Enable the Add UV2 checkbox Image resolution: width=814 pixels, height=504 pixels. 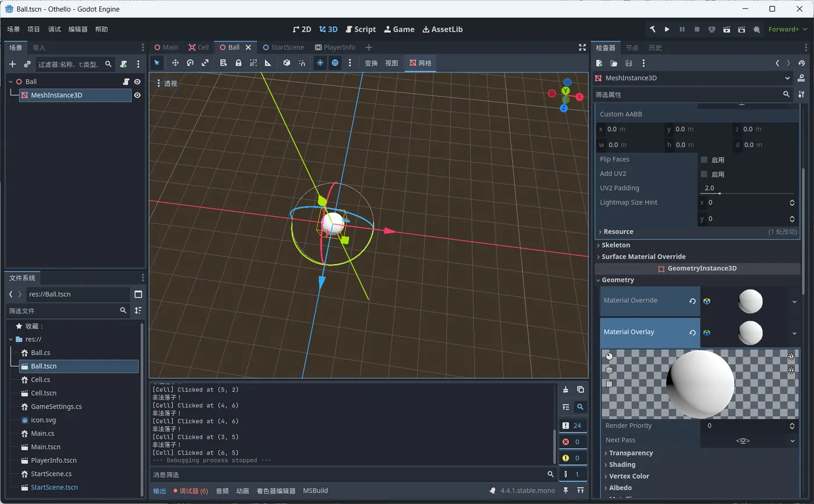[704, 174]
